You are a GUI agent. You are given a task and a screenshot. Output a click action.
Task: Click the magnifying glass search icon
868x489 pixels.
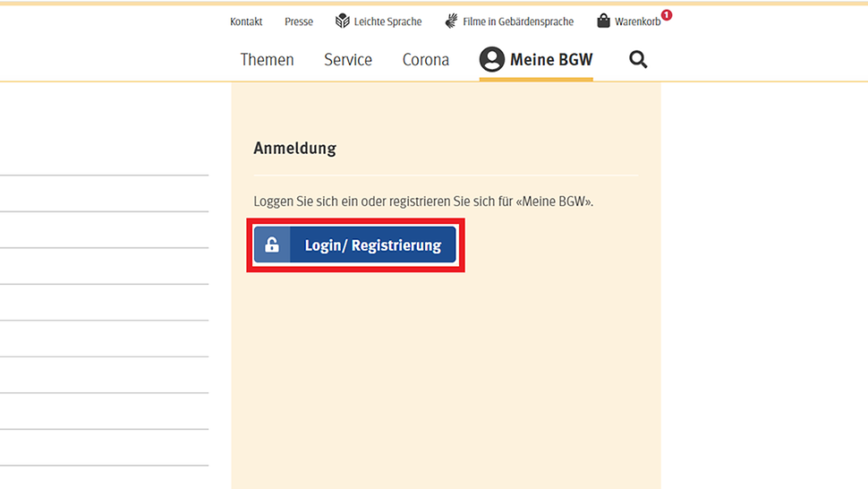[x=638, y=59]
